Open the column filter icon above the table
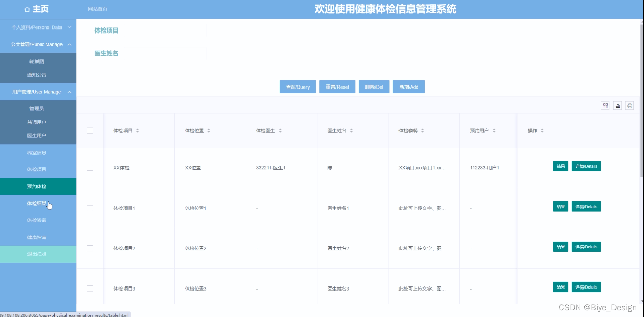The image size is (644, 317). pyautogui.click(x=605, y=106)
